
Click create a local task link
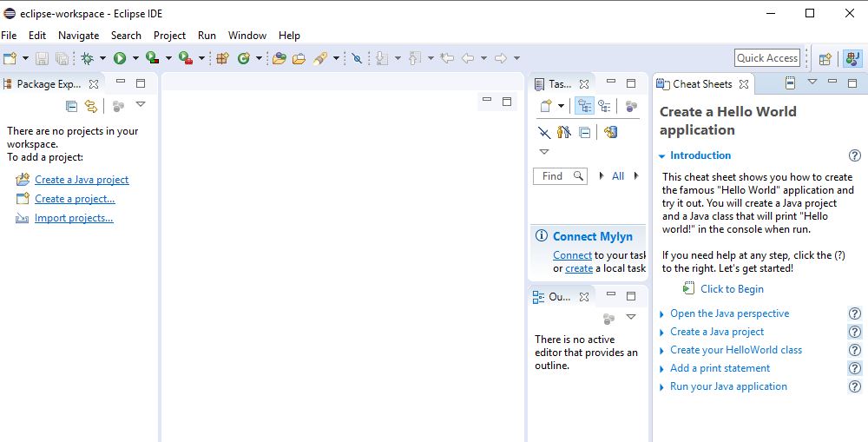(579, 268)
